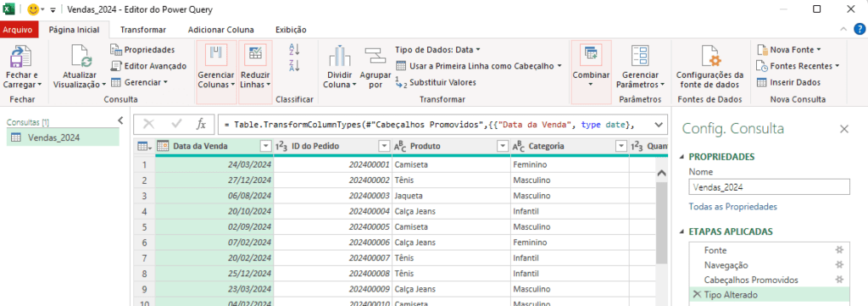The height and width of the screenshot is (306, 868).
Task: Switch to the Exibição tab
Action: click(292, 30)
